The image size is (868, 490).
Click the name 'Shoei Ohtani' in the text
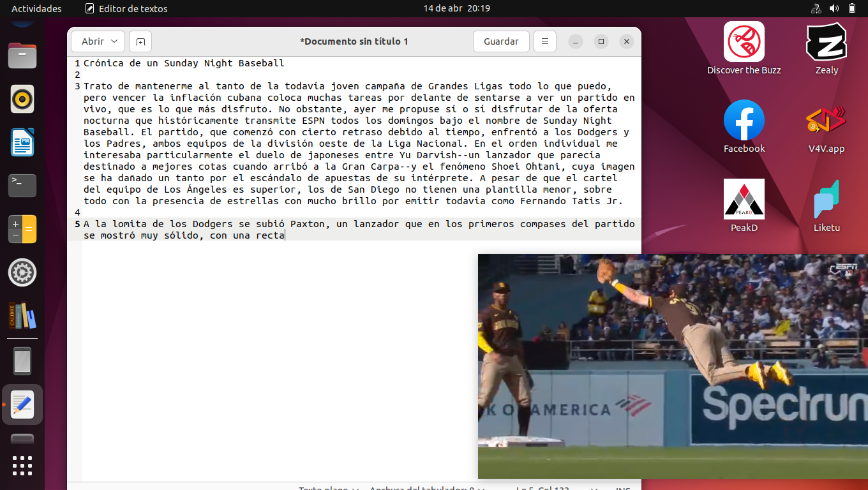tap(526, 167)
